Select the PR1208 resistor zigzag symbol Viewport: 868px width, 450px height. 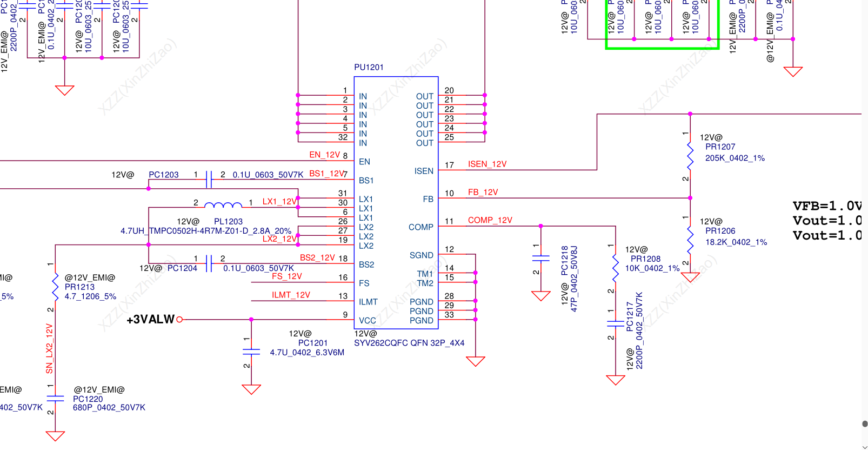tap(616, 268)
